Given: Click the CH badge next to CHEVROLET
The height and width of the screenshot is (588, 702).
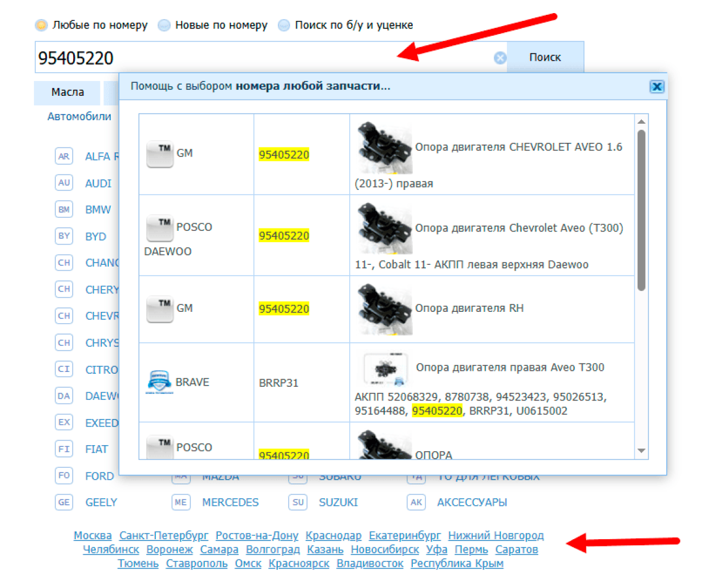Looking at the screenshot, I should tap(64, 315).
